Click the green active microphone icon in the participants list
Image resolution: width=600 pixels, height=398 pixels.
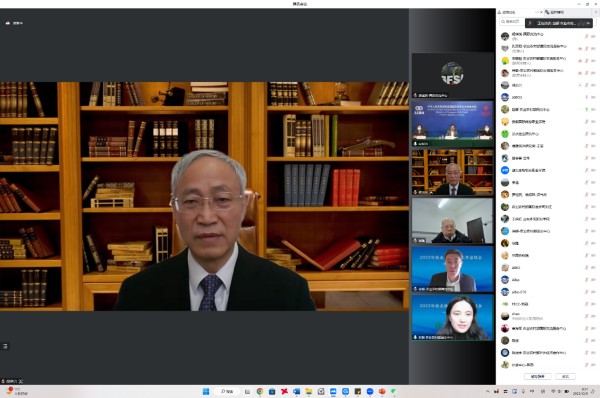586,109
